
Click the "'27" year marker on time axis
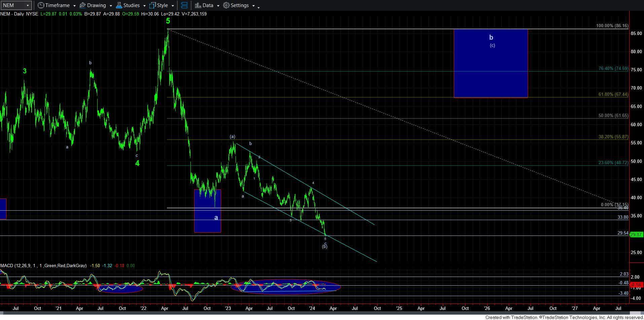coord(575,308)
